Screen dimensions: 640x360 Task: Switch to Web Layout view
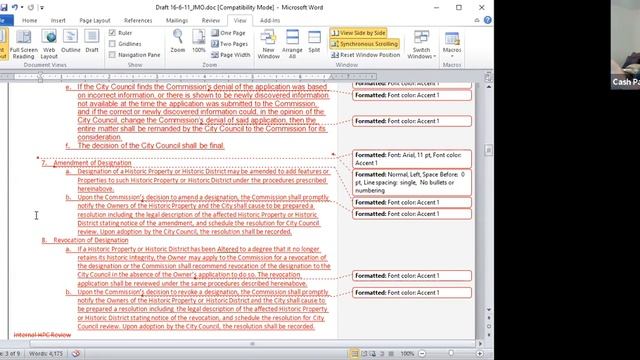[49, 44]
